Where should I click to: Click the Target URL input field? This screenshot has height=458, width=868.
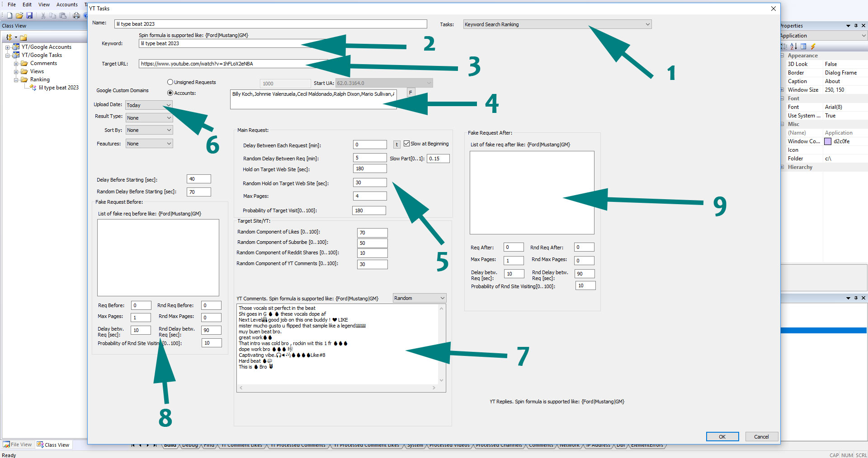coord(226,64)
